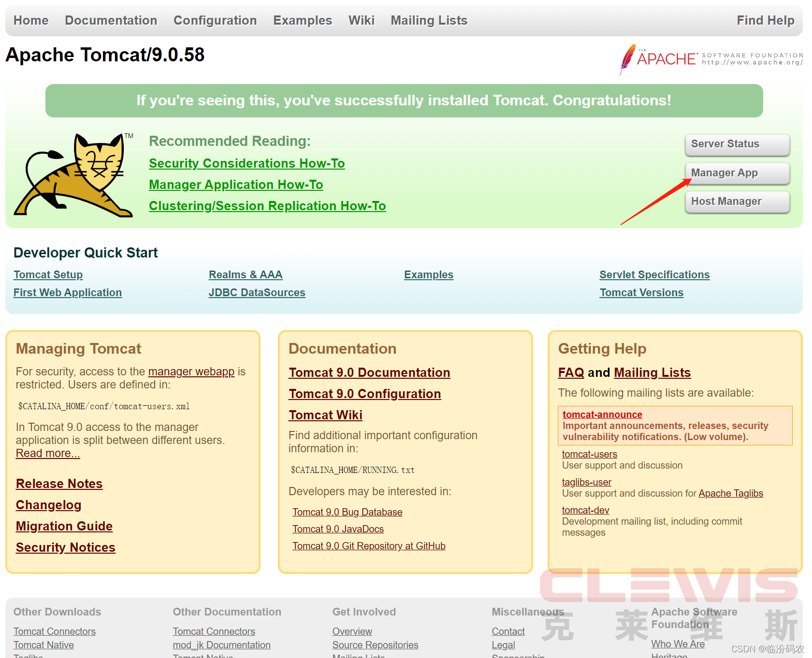The width and height of the screenshot is (812, 658).
Task: Open Clustering/Session Replication How-To link
Action: [267, 206]
